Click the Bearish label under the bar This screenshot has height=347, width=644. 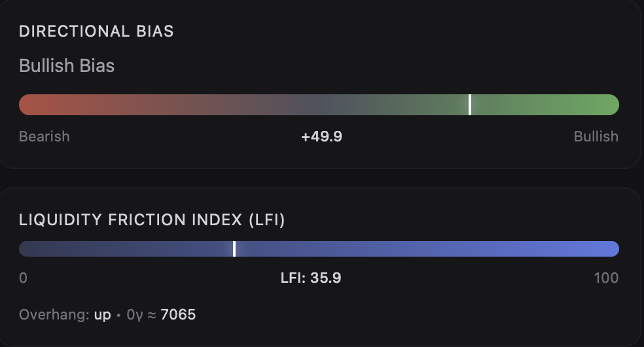(45, 136)
